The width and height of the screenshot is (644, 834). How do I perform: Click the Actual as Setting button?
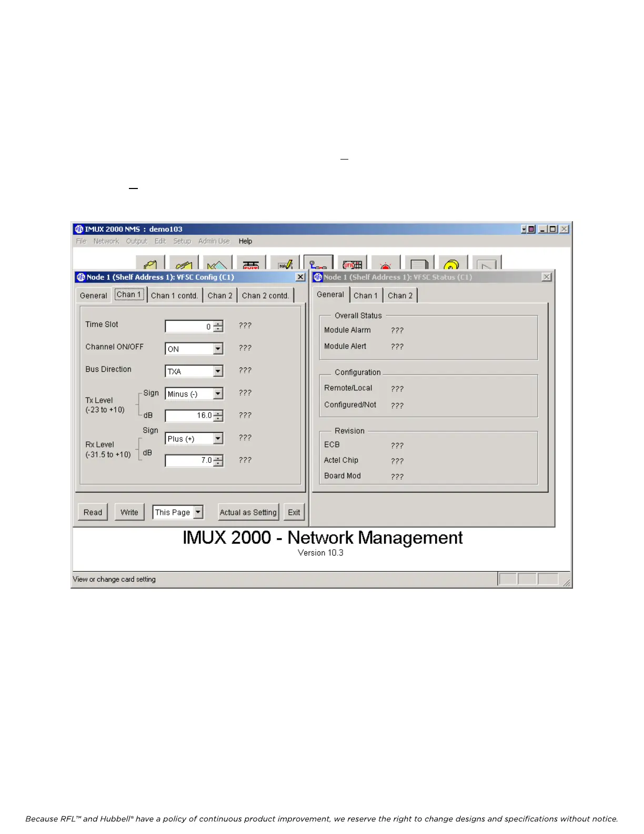pos(248,512)
